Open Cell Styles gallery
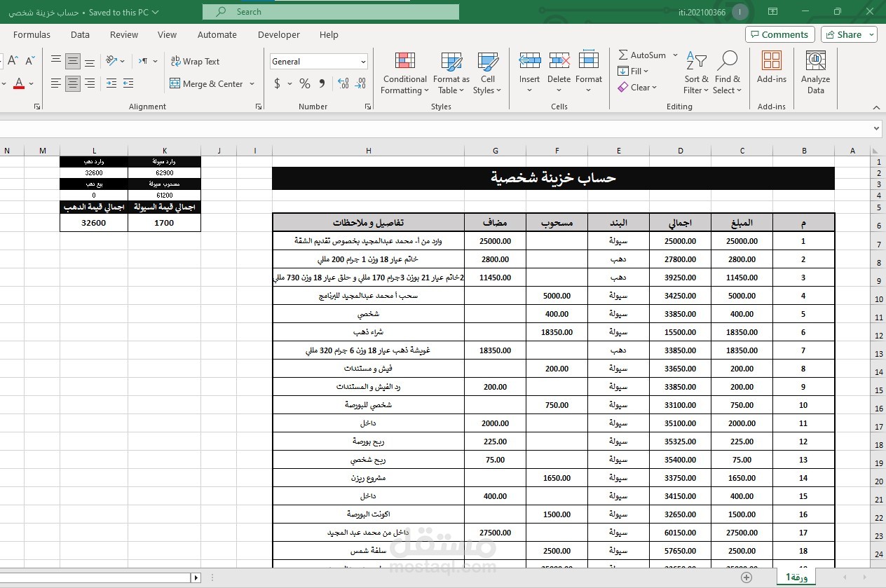 coord(488,74)
